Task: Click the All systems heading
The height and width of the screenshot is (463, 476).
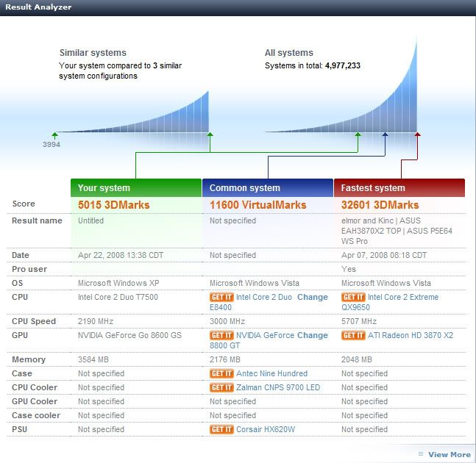Action: 288,53
